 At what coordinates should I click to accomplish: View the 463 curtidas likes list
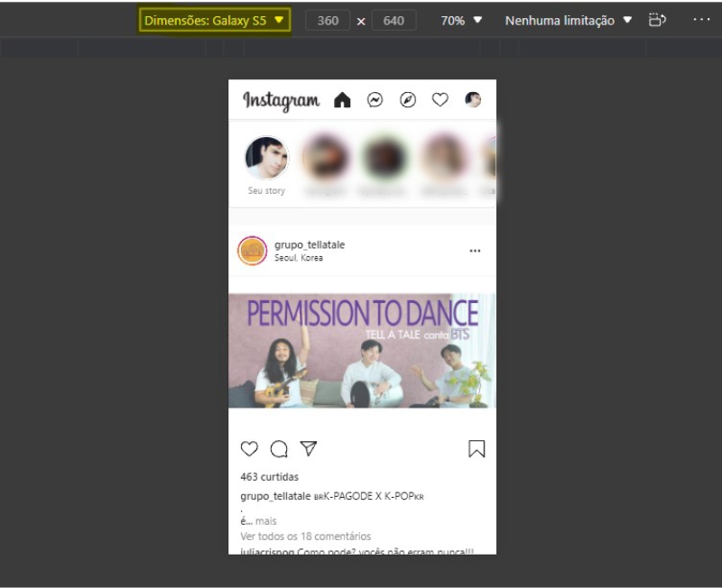tap(269, 477)
